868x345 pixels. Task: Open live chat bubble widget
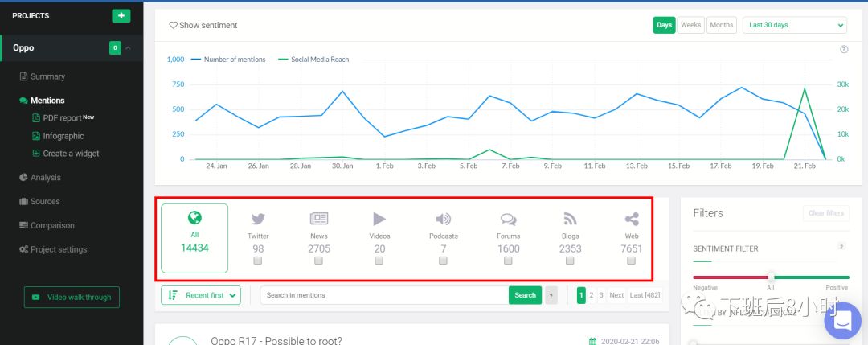click(842, 320)
